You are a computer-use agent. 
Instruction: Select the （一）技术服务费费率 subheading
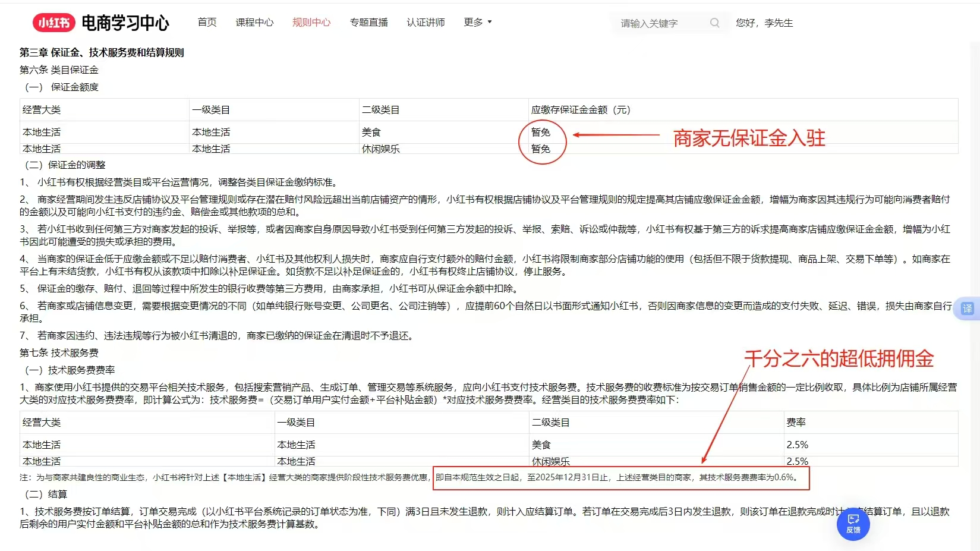point(70,370)
